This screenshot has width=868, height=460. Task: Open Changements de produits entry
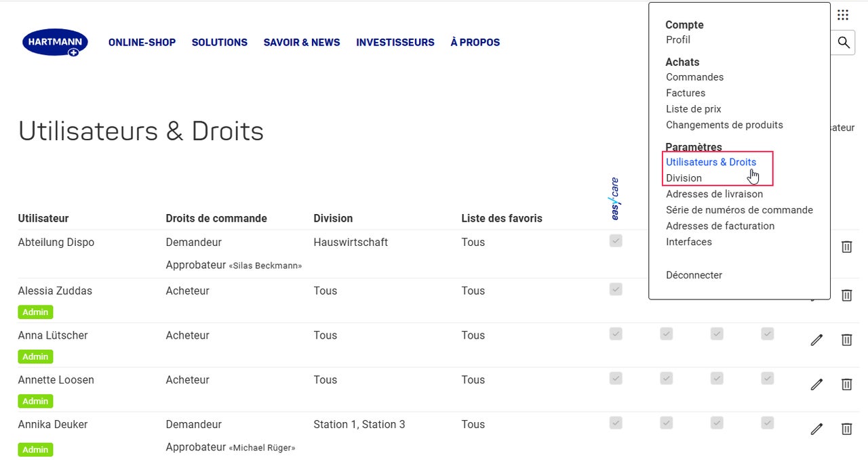pos(724,125)
